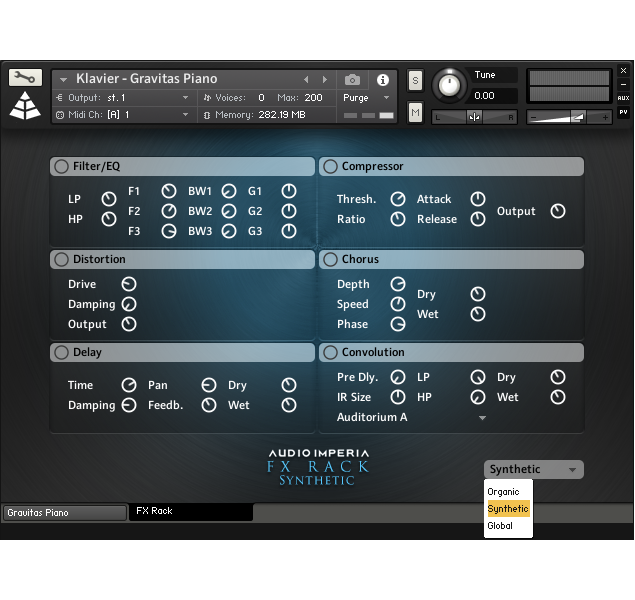This screenshot has width=635, height=600.
Task: Click the chorus Dry knob
Action: [478, 294]
